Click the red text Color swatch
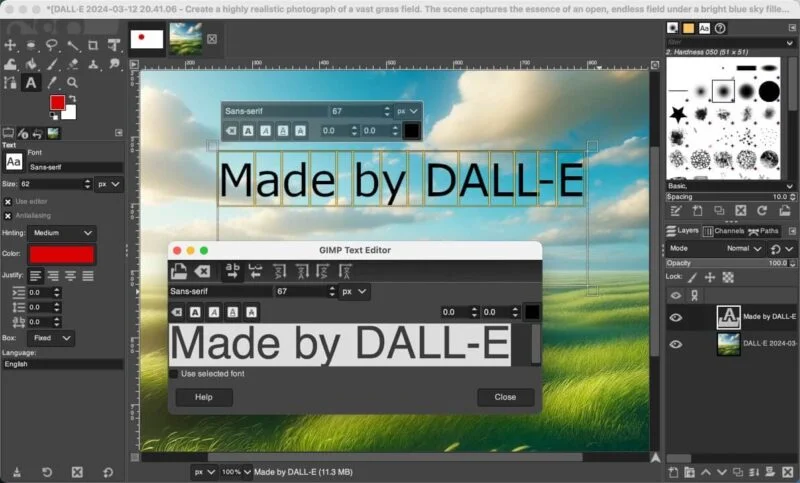The image size is (800, 483). tap(62, 255)
